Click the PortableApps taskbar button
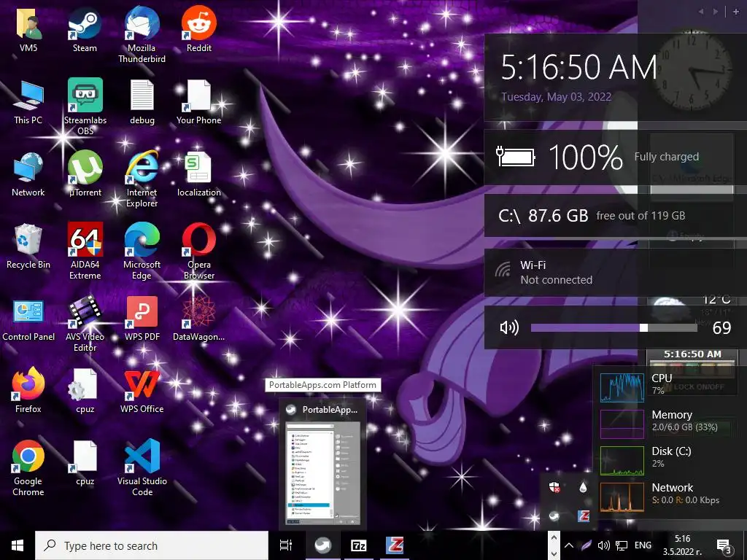 [x=322, y=545]
